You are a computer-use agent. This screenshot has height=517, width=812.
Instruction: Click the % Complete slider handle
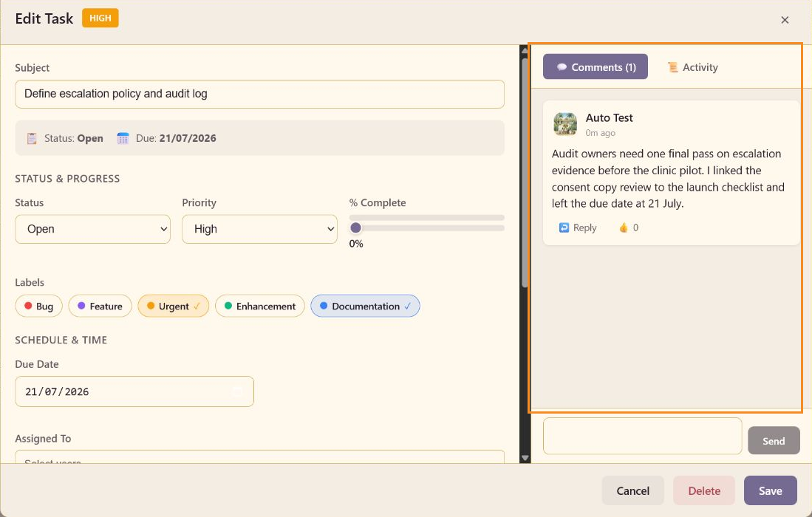click(356, 227)
